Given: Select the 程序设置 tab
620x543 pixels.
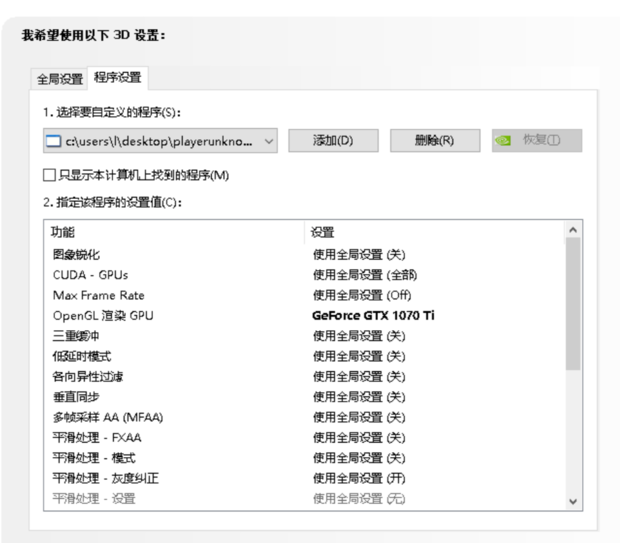Looking at the screenshot, I should coord(118,78).
